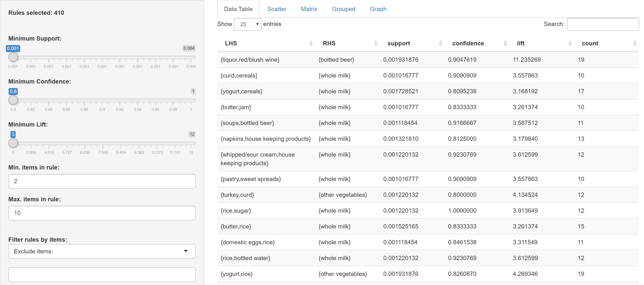The width and height of the screenshot is (644, 285).
Task: Open the Matrix tab
Action: [x=309, y=9]
